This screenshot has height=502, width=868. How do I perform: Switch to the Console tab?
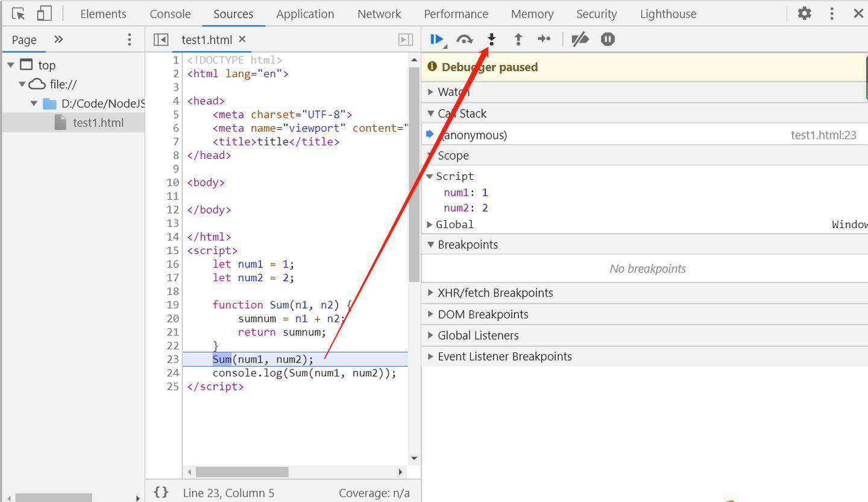pyautogui.click(x=170, y=14)
